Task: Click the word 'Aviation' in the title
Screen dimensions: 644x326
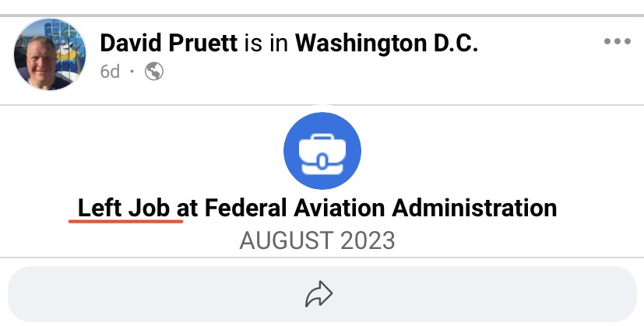Action: [x=340, y=208]
